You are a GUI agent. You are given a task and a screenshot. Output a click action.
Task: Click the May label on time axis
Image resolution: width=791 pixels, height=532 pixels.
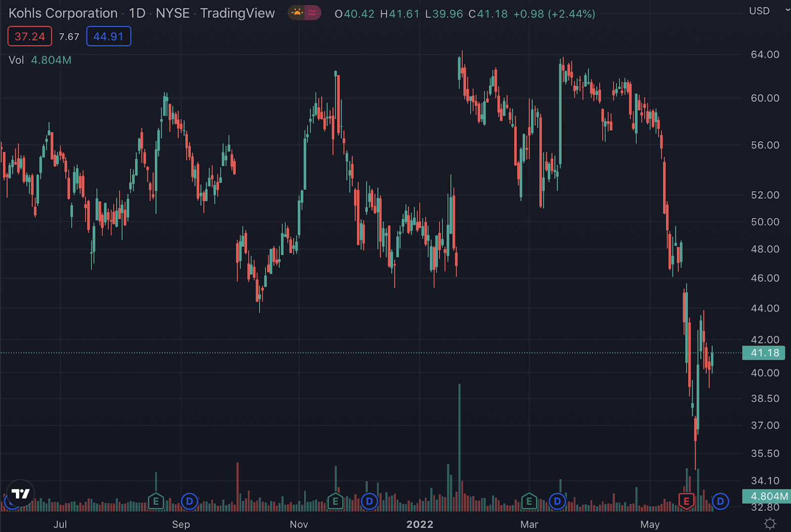tap(650, 524)
